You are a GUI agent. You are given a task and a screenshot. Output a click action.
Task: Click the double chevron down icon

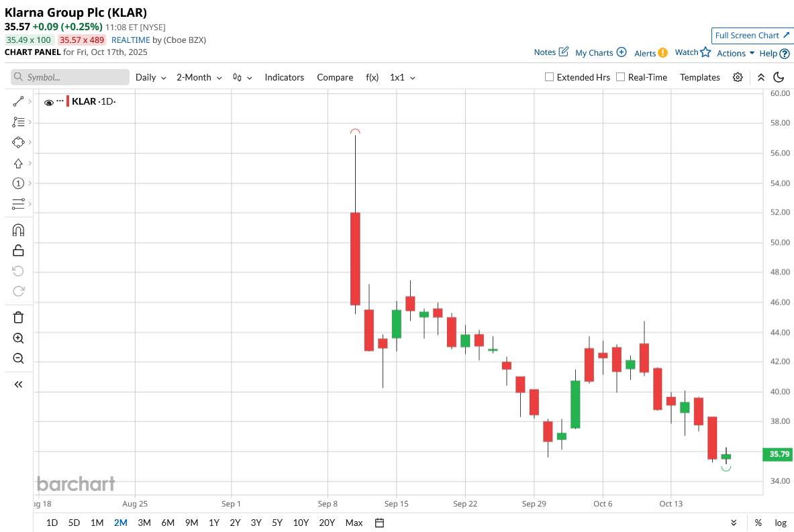click(x=734, y=523)
